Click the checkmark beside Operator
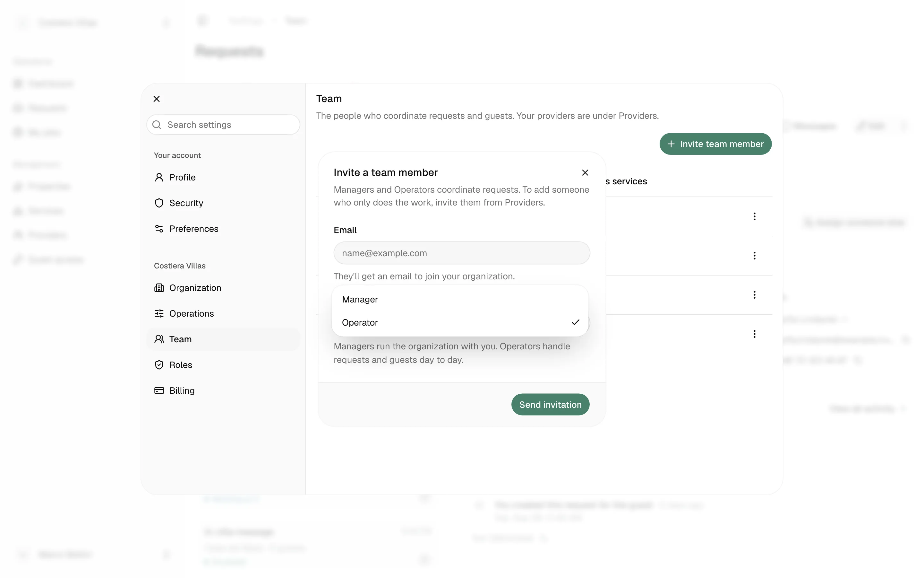The image size is (924, 578). click(575, 322)
